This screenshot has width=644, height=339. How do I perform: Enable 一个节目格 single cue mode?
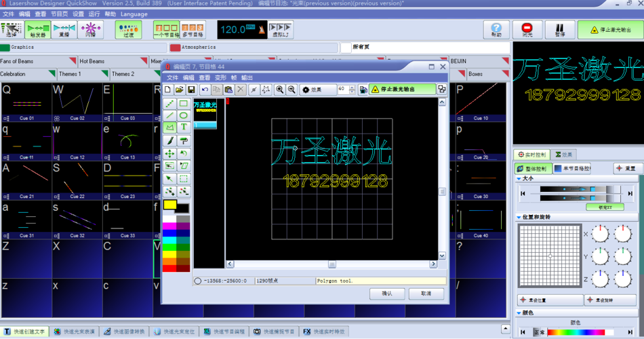pos(166,30)
